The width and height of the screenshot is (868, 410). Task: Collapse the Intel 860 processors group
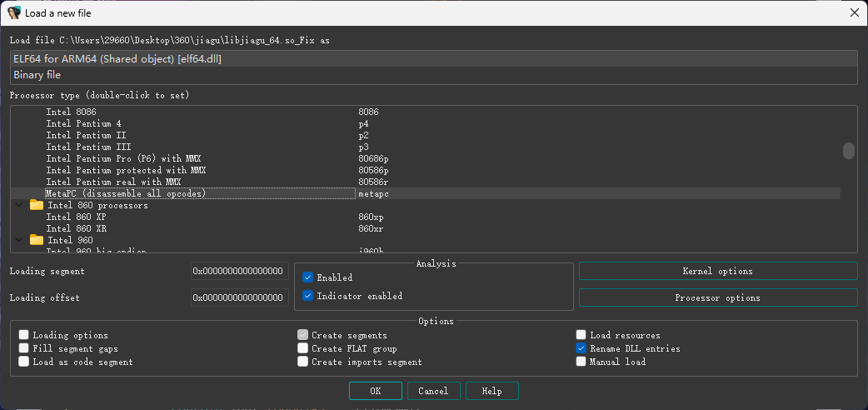pyautogui.click(x=18, y=205)
